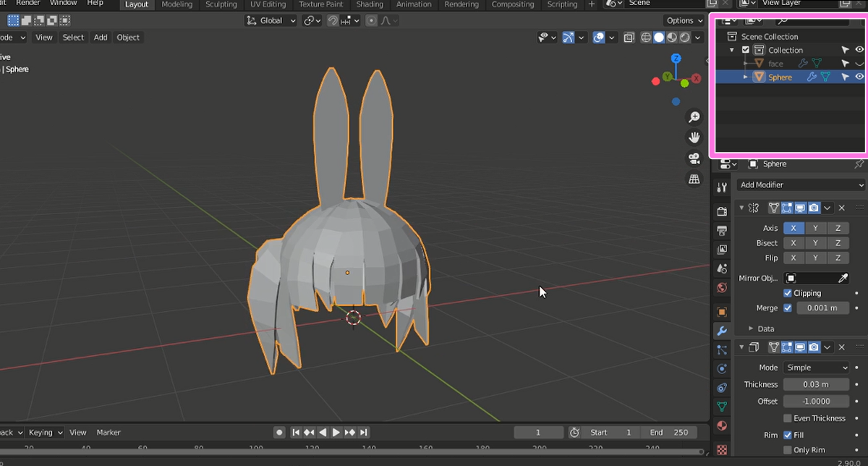Expand the Sphere object tree row
Image resolution: width=868 pixels, height=466 pixels.
(746, 77)
